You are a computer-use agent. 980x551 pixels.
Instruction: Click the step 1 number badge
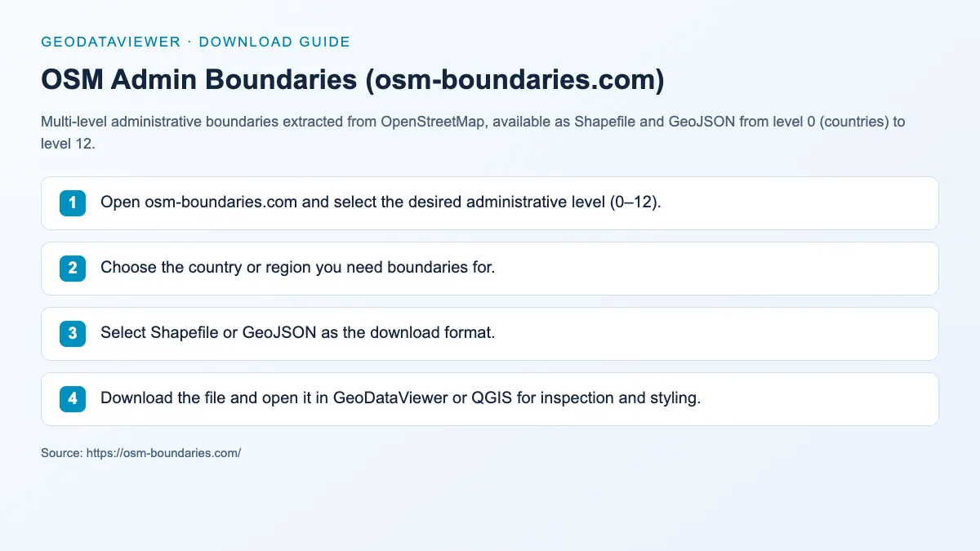73,203
